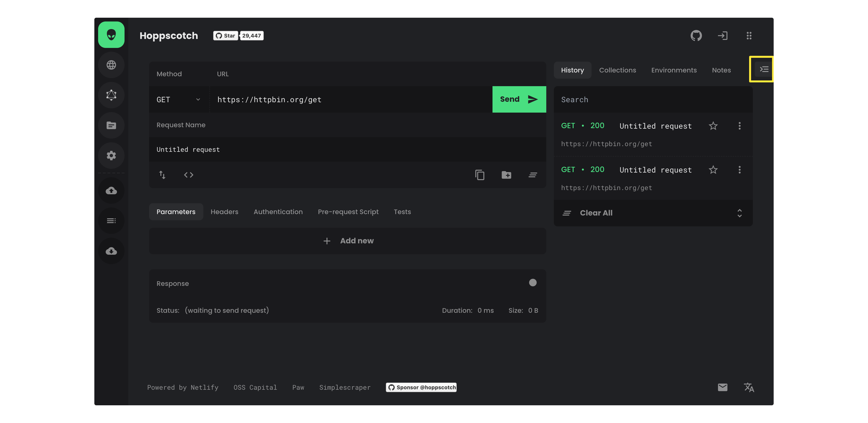Open the Realtime globe sidebar icon
This screenshot has height=423, width=868.
(111, 65)
